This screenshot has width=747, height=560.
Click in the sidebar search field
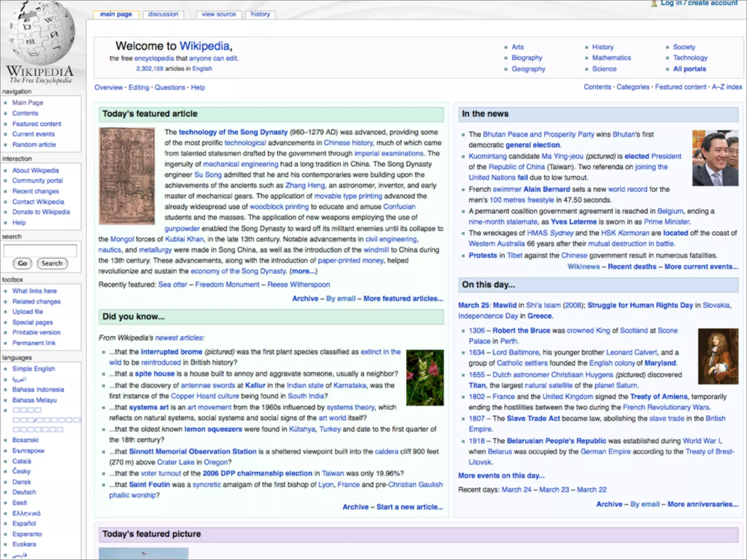click(40, 250)
